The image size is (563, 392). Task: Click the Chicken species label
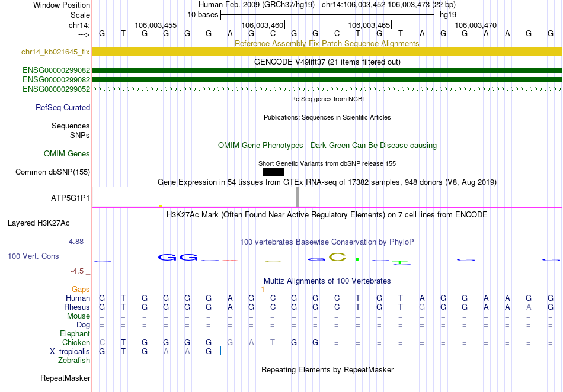click(76, 342)
